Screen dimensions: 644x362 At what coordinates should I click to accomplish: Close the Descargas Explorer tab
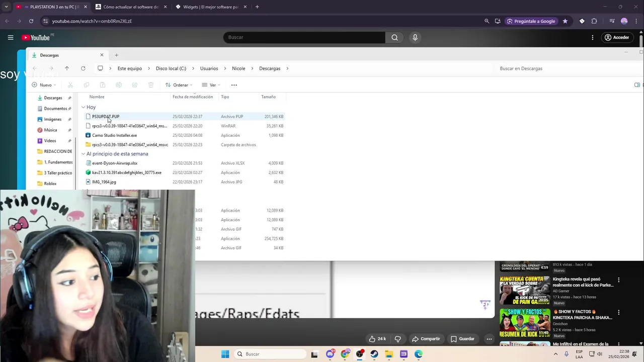[102, 55]
